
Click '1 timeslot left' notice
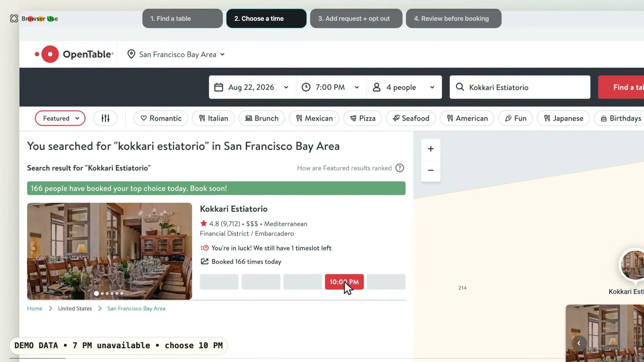click(271, 248)
